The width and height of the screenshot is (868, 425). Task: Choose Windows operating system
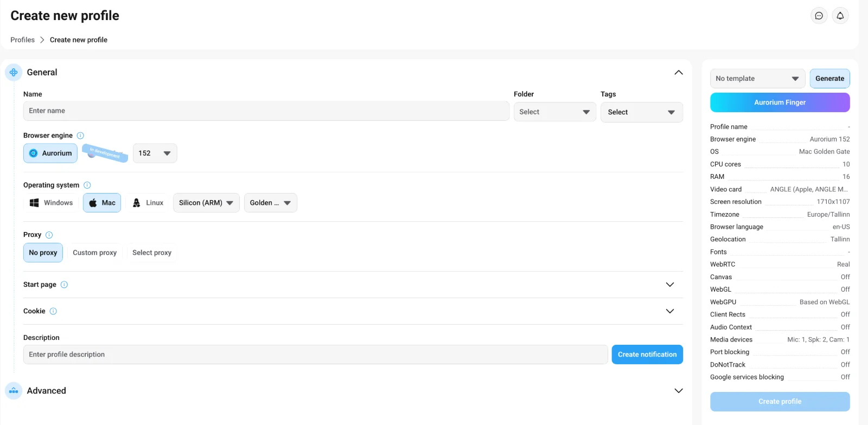coord(51,203)
